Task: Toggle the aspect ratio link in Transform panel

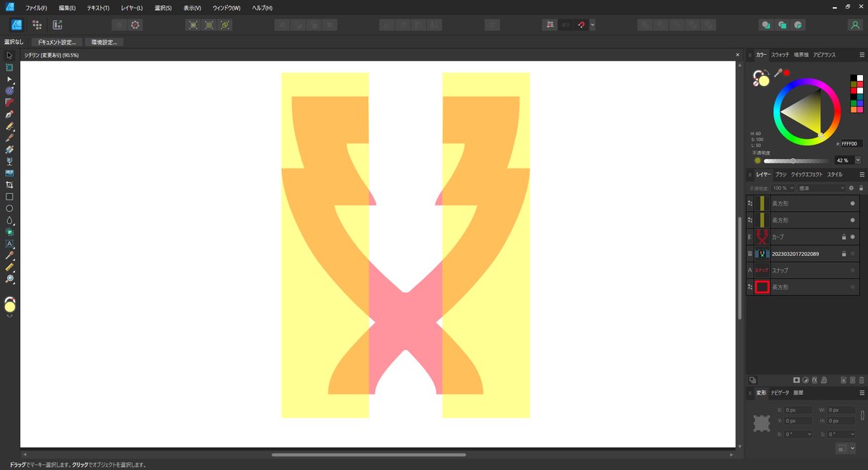Action: coord(861,416)
